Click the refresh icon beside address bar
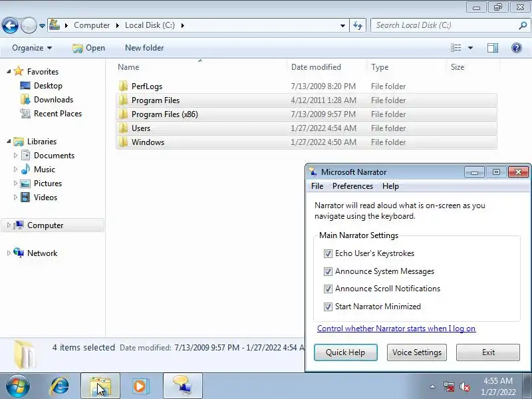This screenshot has width=532, height=399. pyautogui.click(x=358, y=25)
